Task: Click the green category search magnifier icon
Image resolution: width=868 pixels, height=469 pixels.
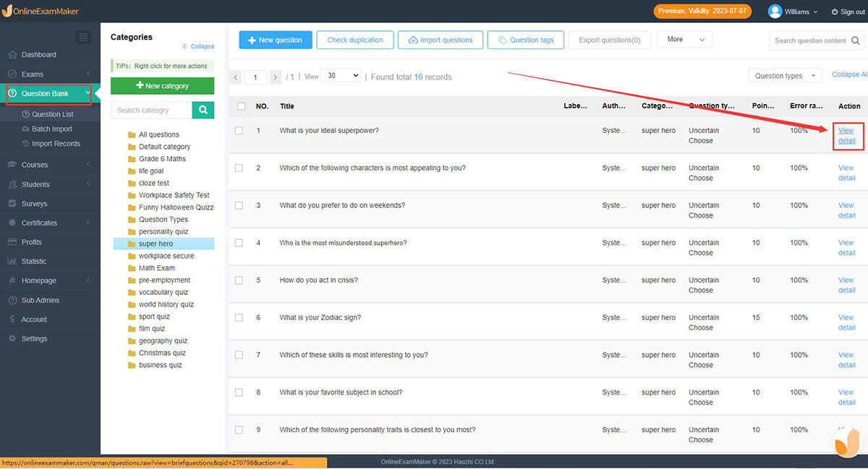Action: click(x=203, y=110)
